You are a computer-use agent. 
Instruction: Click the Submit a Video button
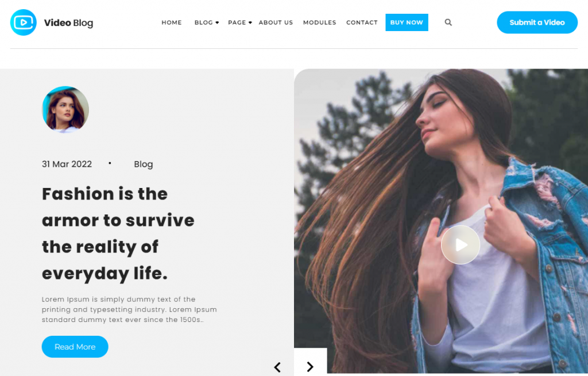point(537,22)
